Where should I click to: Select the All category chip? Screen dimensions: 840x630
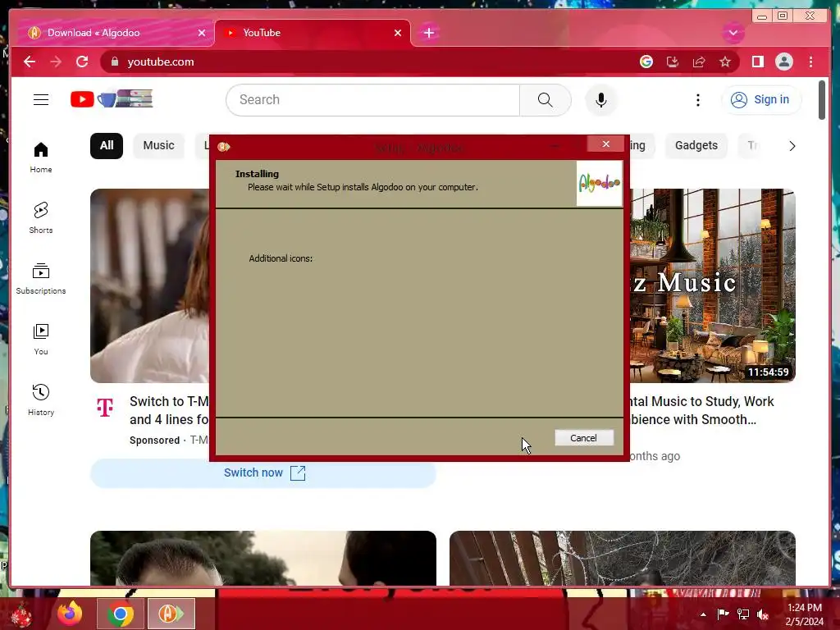107,146
